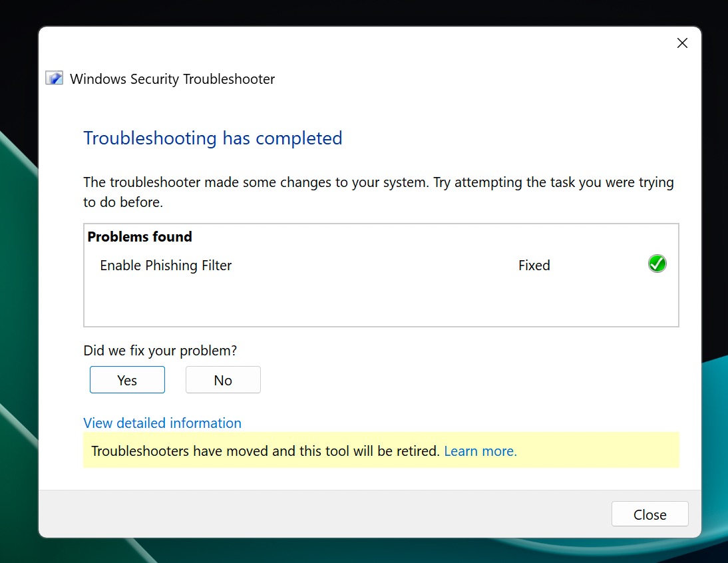Open the Learn more link in yellow banner
This screenshot has width=728, height=563.
click(480, 451)
